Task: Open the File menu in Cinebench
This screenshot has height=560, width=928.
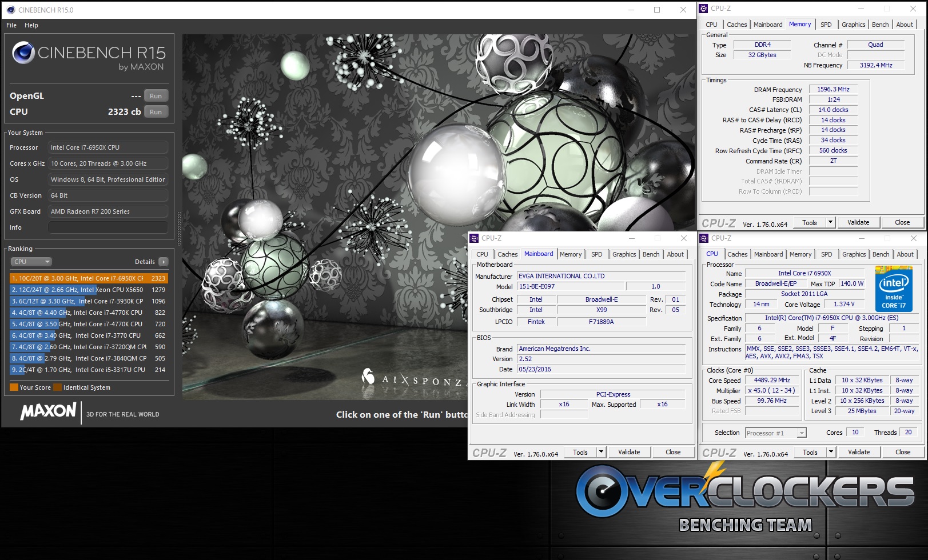Action: (x=11, y=25)
